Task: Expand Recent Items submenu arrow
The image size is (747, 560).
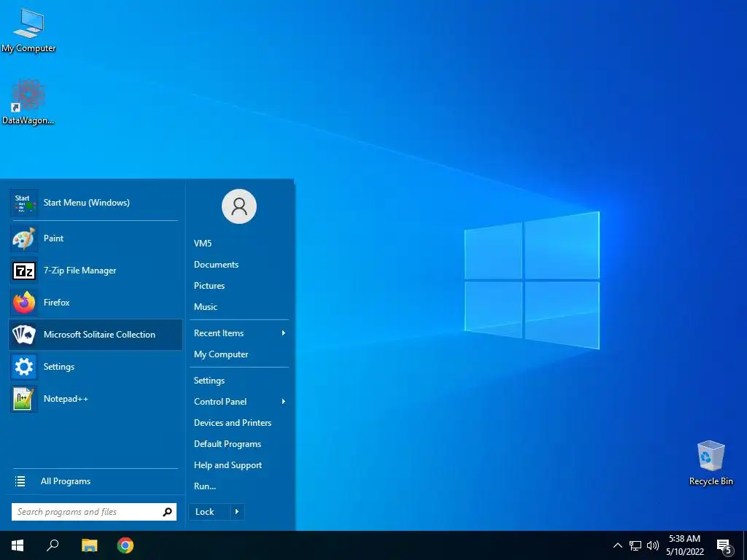Action: coord(284,332)
